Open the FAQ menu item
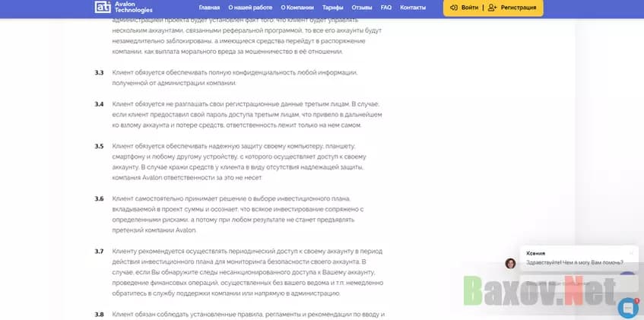The width and height of the screenshot is (644, 320). pos(386,8)
